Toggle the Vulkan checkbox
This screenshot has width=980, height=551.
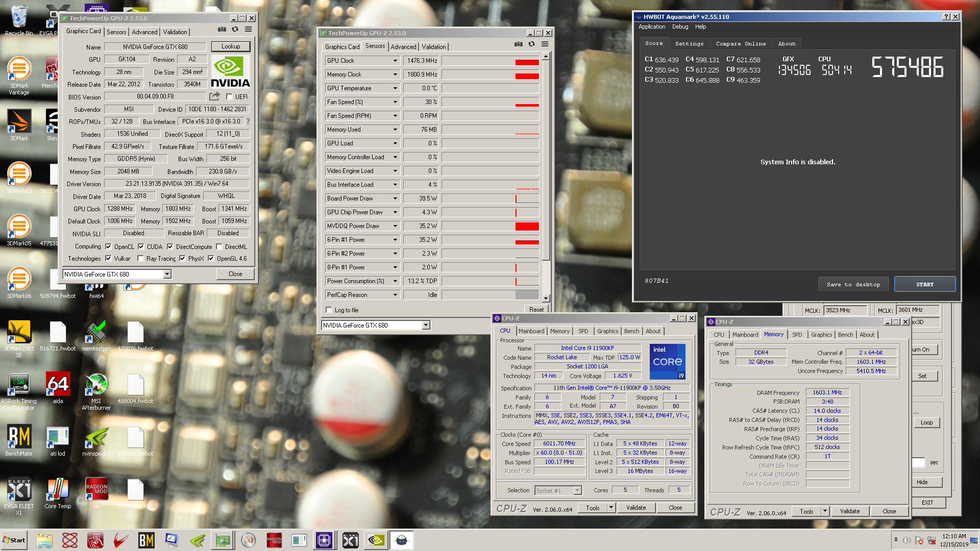click(x=108, y=258)
